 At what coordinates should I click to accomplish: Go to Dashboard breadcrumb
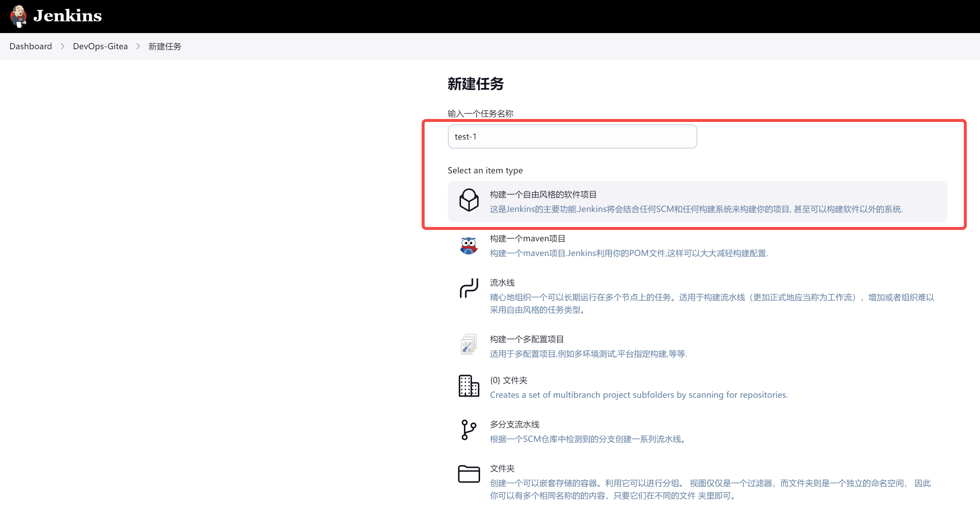[31, 46]
